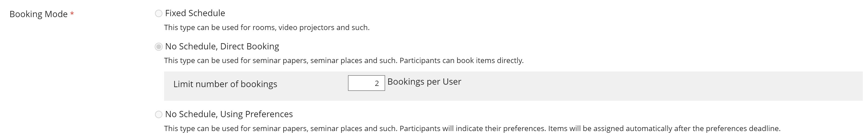Click the 'Fixed Schedule' option label text

coord(195,13)
